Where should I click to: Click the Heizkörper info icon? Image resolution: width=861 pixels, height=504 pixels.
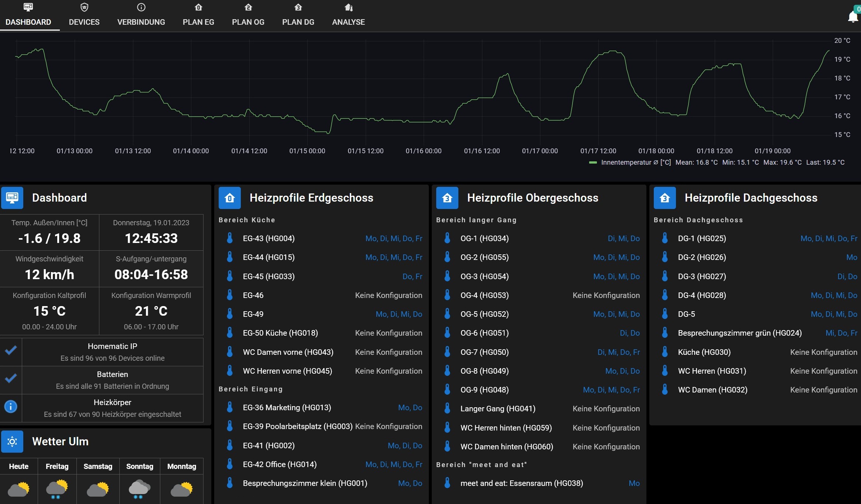click(11, 407)
